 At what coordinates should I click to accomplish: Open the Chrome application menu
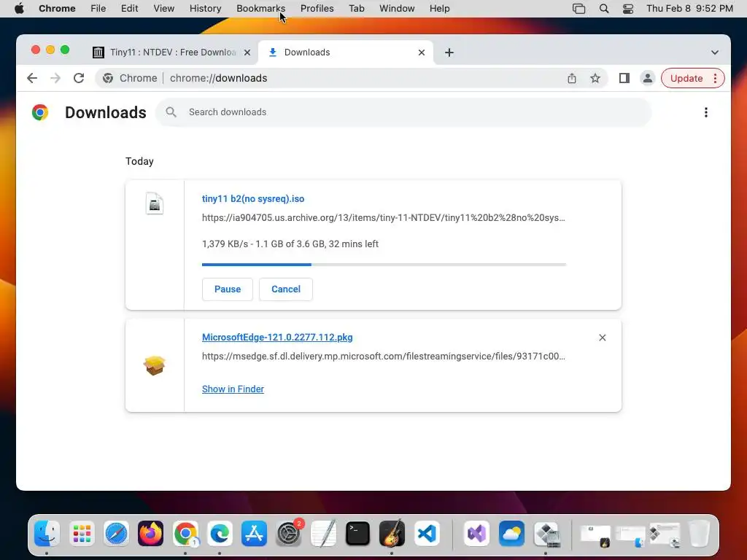[57, 9]
